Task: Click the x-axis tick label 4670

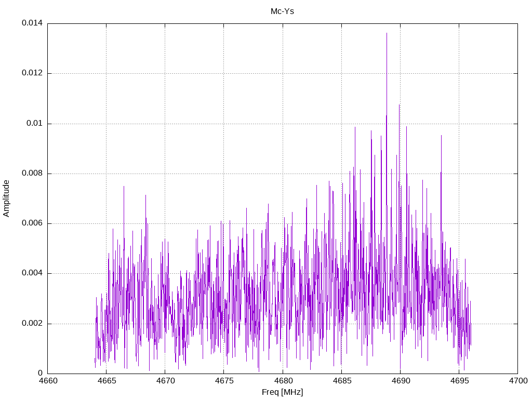Action: coord(165,381)
